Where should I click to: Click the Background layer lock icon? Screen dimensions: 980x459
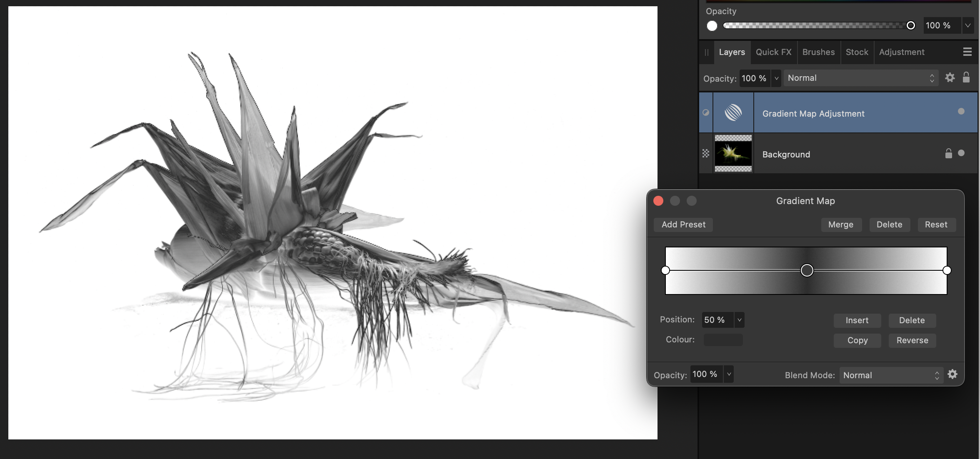click(x=948, y=154)
